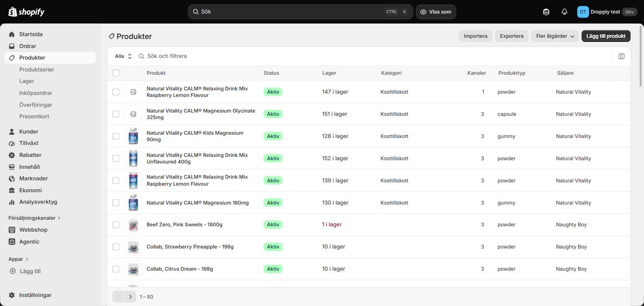This screenshot has height=306, width=644.
Task: Open Presentkort in the sidebar
Action: (34, 117)
